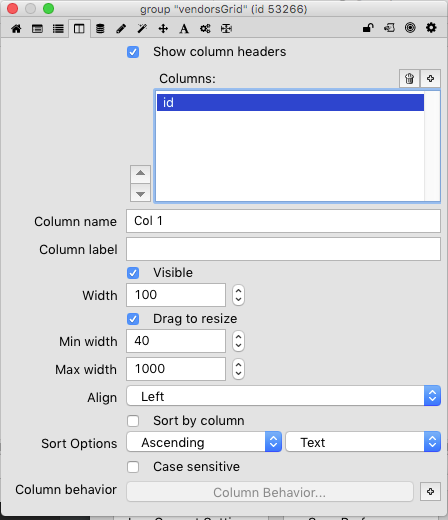
Task: Toggle the Visible checkbox
Action: click(133, 273)
